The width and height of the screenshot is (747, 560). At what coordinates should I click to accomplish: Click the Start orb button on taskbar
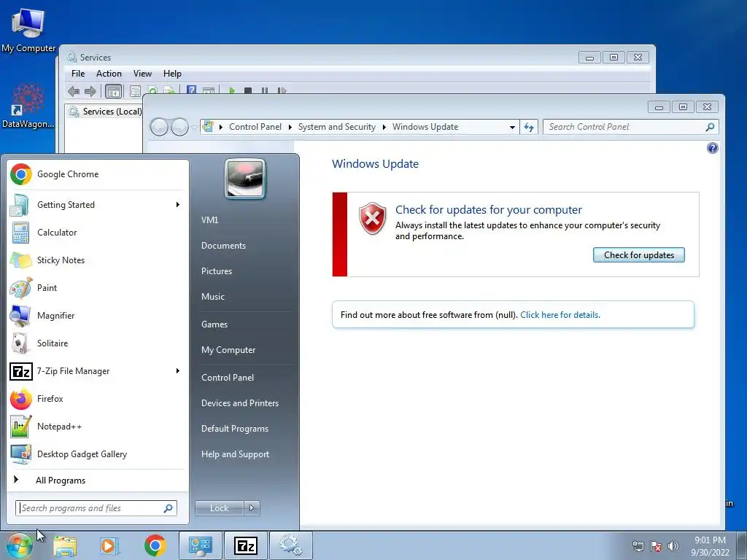pyautogui.click(x=19, y=545)
